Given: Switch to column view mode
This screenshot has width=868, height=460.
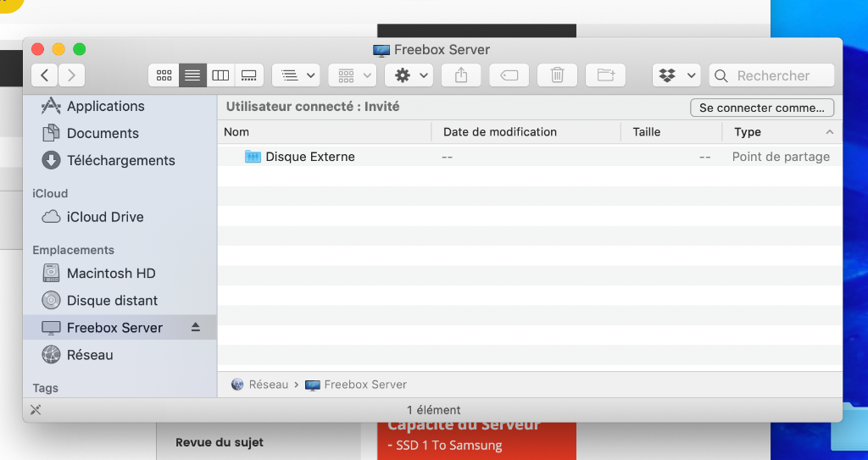Looking at the screenshot, I should 220,75.
